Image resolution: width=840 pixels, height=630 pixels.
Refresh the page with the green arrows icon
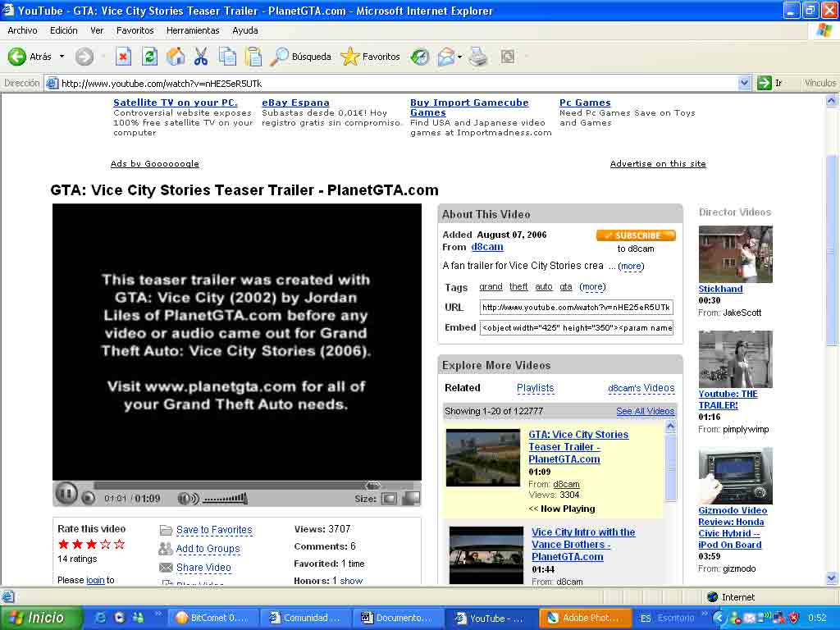click(149, 57)
